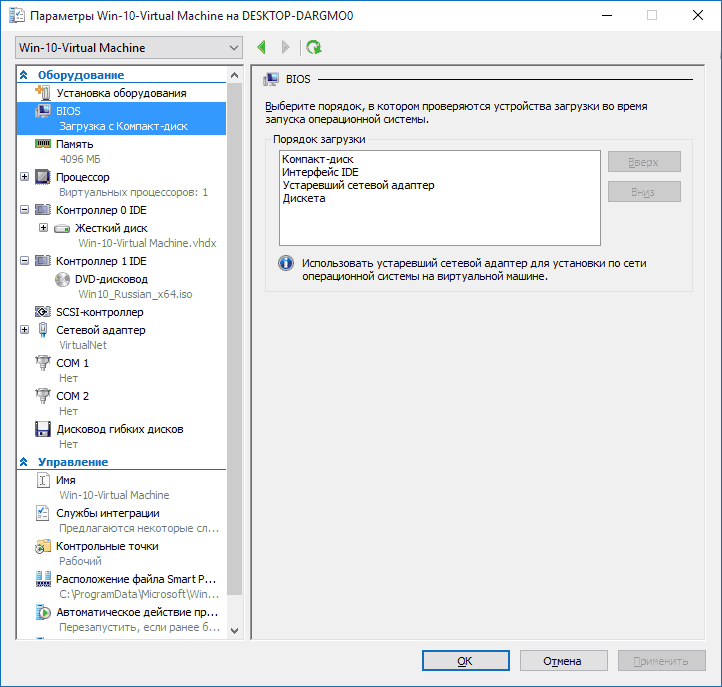
Task: Click the green back navigation arrow
Action: point(262,47)
